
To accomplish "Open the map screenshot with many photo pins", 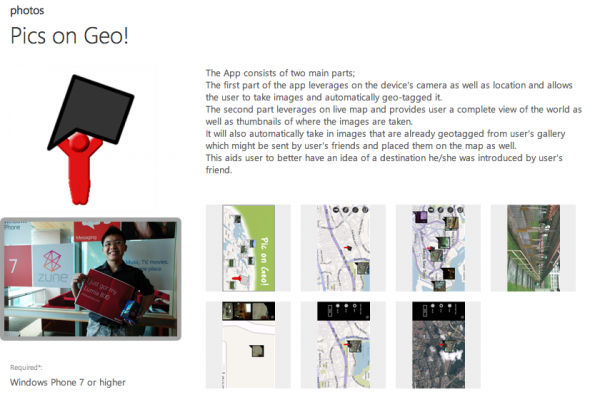I will [438, 248].
